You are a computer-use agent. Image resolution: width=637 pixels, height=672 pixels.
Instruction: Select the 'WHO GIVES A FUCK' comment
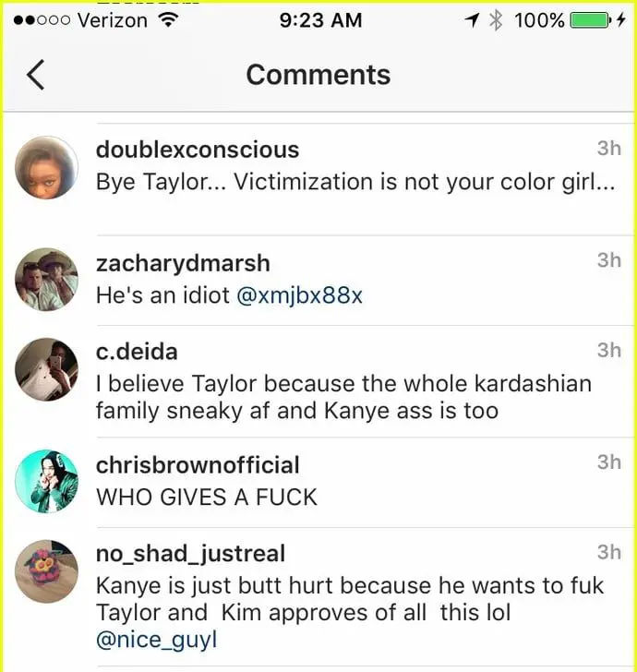(207, 498)
